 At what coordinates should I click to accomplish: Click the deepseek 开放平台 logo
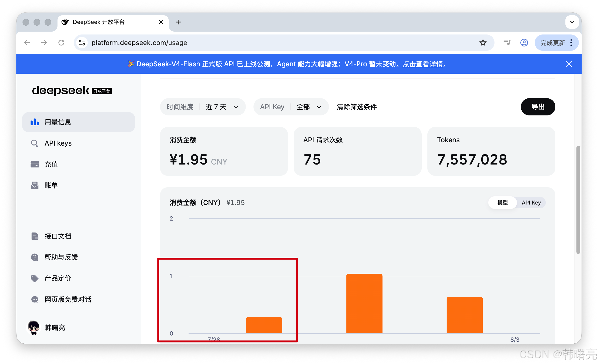coord(72,91)
